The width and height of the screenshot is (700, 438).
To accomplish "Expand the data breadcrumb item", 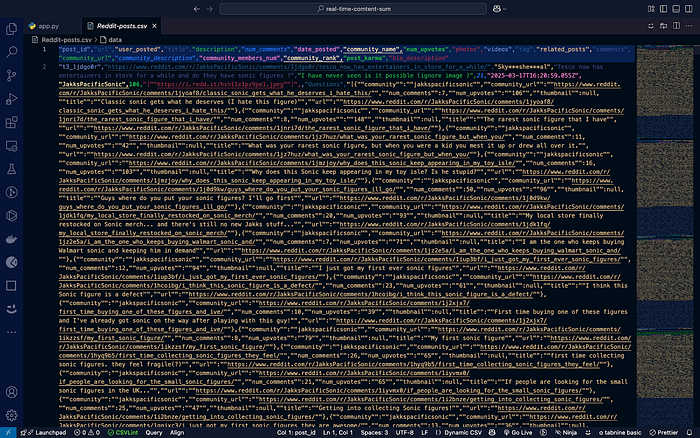I will (x=111, y=40).
